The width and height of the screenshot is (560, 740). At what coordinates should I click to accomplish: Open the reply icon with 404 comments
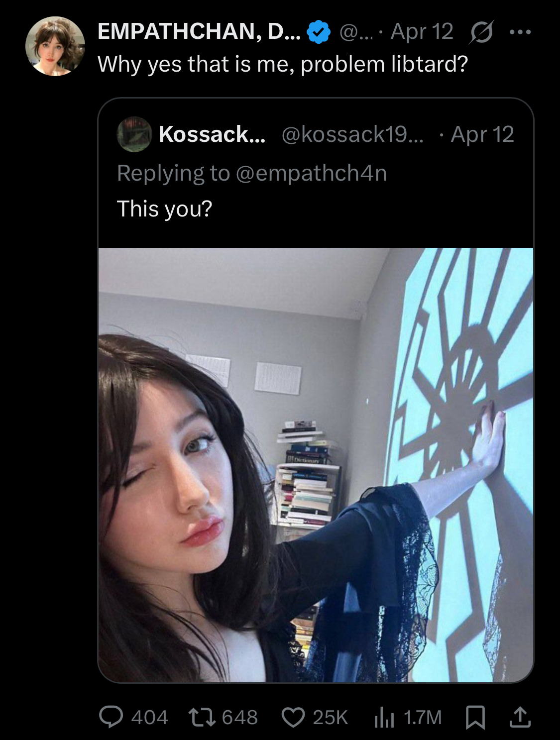(x=111, y=717)
